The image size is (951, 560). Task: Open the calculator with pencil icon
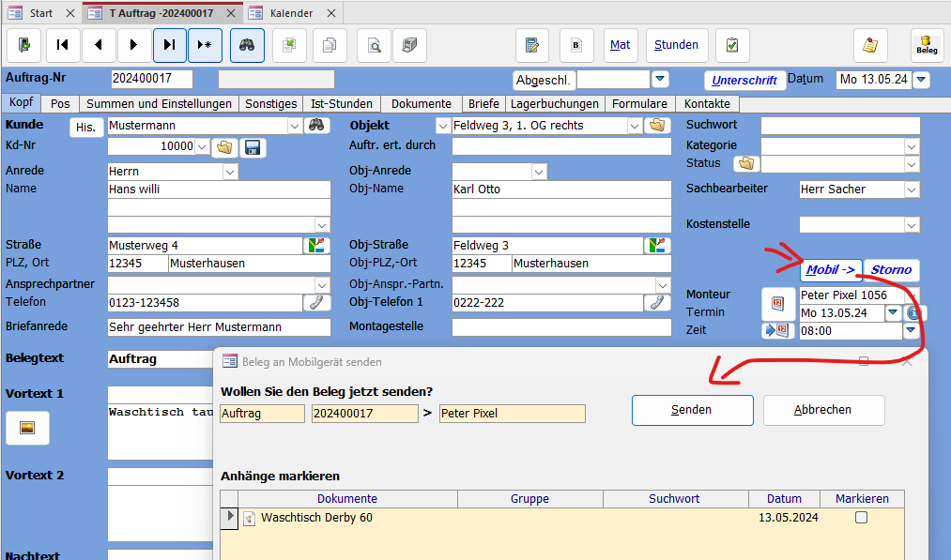coord(532,45)
